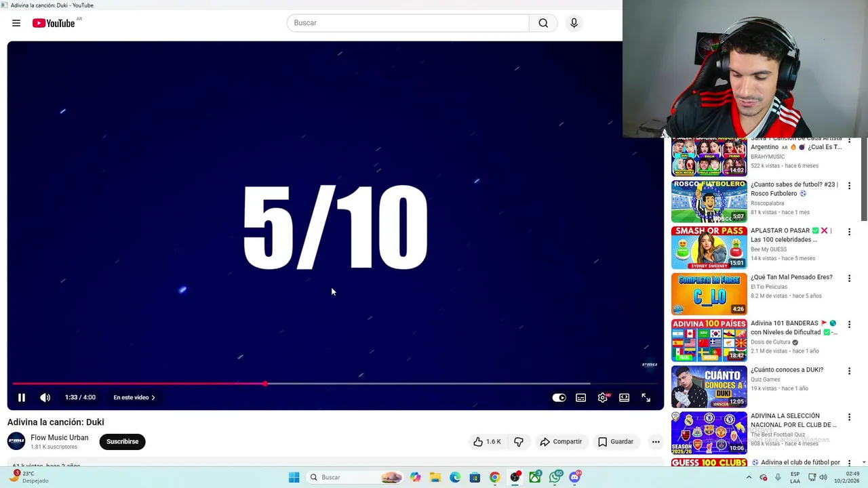The width and height of the screenshot is (868, 488).
Task: Save video with the Guardar button
Action: [x=616, y=442]
